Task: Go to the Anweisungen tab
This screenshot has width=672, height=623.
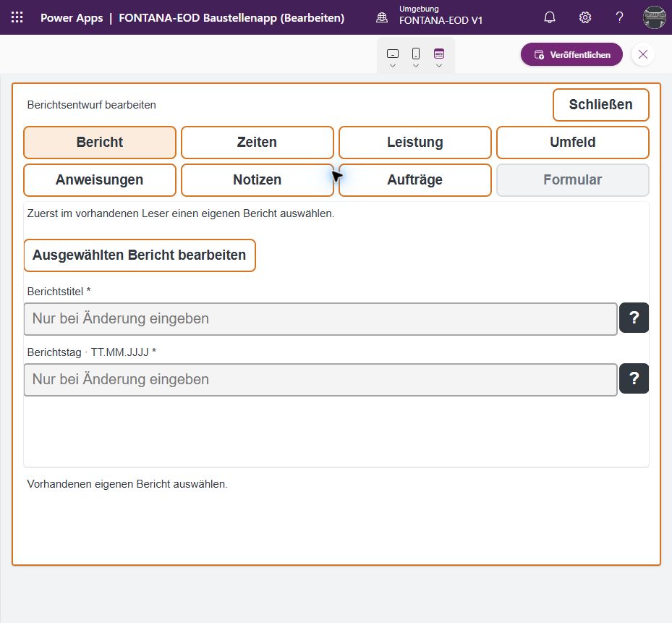Action: 100,180
